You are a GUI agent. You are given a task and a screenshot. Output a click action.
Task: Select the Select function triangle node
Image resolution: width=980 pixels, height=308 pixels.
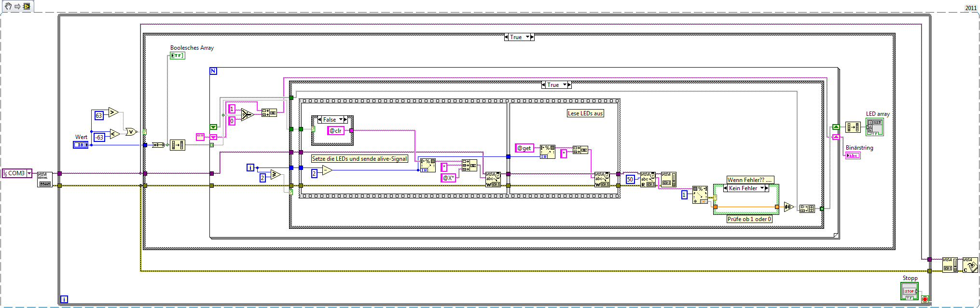point(248,114)
